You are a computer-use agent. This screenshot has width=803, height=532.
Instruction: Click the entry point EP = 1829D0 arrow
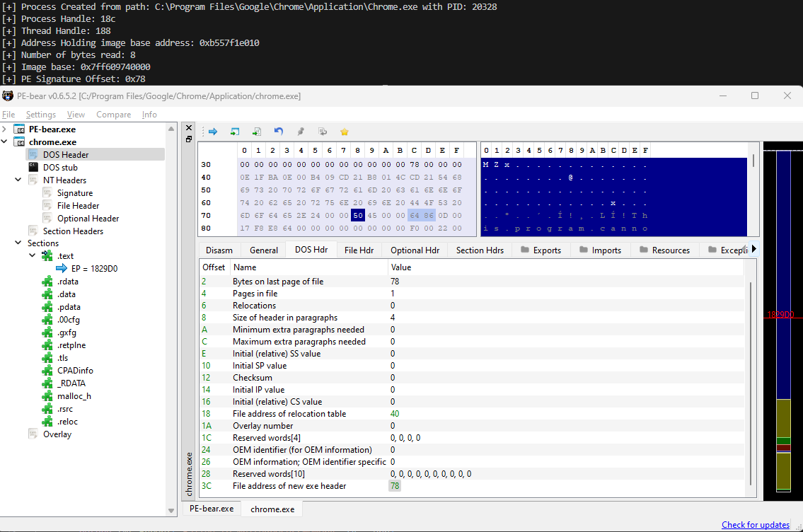tap(62, 269)
